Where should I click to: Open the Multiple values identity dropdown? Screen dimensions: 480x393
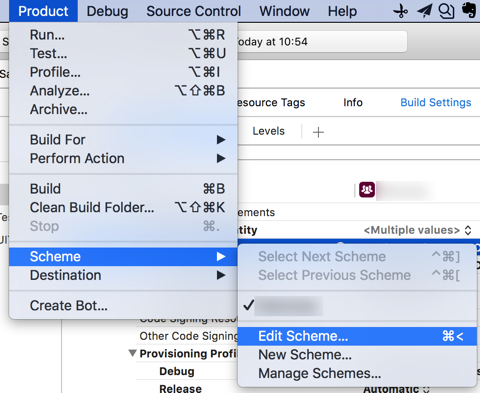[417, 230]
